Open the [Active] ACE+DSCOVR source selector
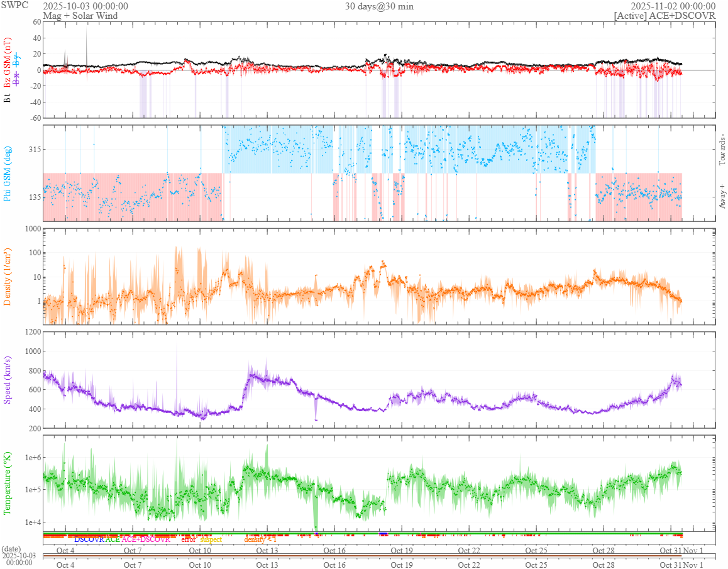The image size is (728, 569). coord(665,16)
